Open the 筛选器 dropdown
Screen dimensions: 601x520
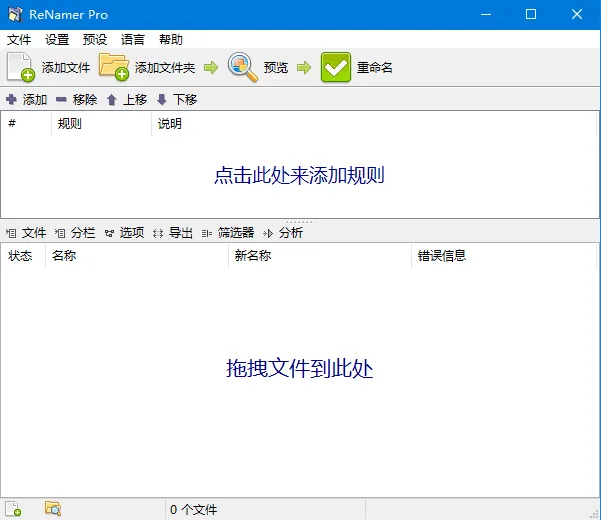pos(228,233)
